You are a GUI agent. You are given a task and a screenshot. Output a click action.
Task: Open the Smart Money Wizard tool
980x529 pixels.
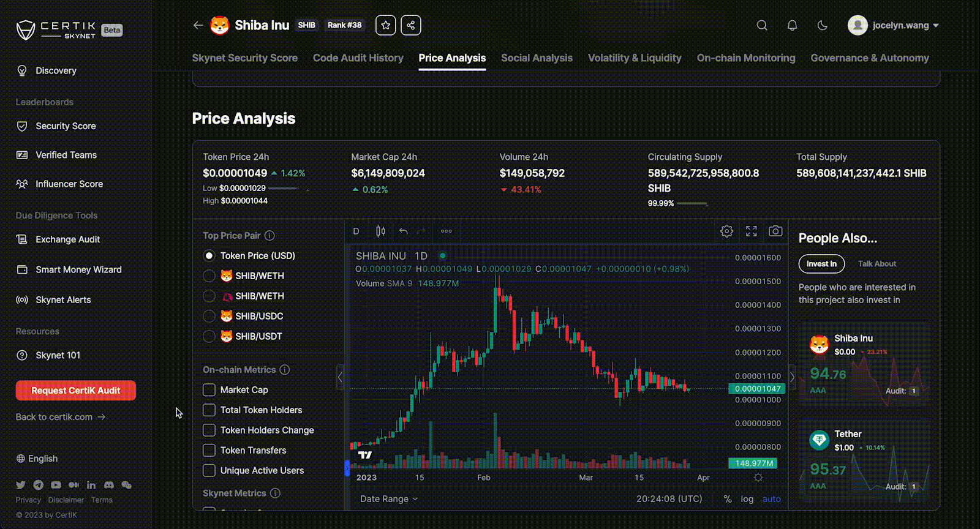point(69,269)
